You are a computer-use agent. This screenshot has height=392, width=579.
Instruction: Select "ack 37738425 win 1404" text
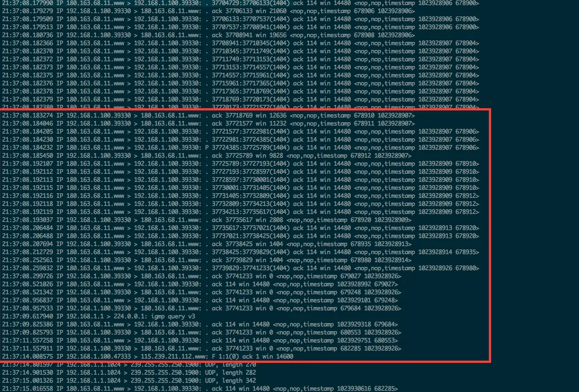[247, 244]
